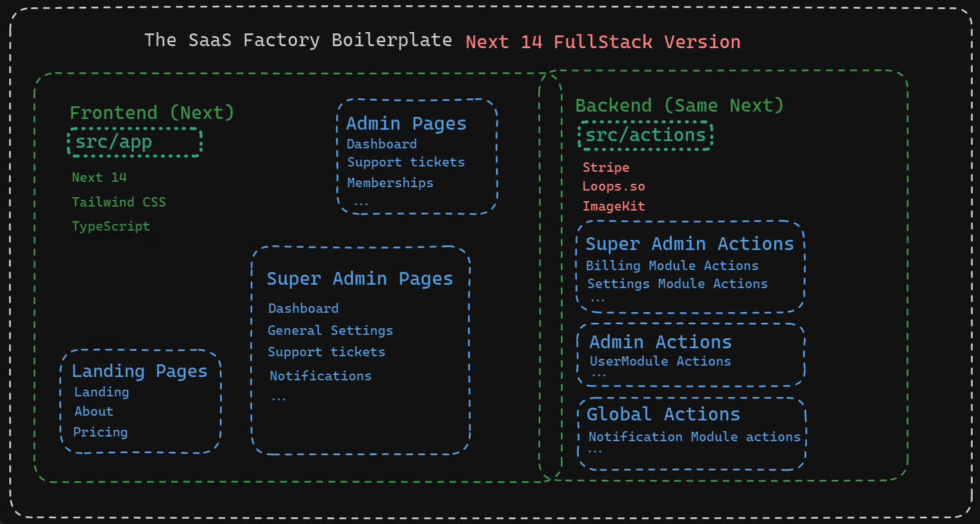
Task: Click the 'Landing Pages' heading
Action: pyautogui.click(x=140, y=371)
